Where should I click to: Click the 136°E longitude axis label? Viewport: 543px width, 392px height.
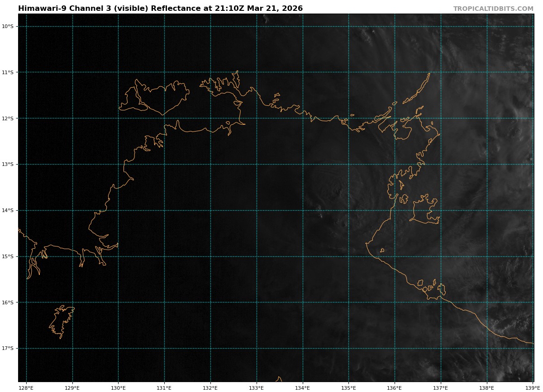[395, 388]
